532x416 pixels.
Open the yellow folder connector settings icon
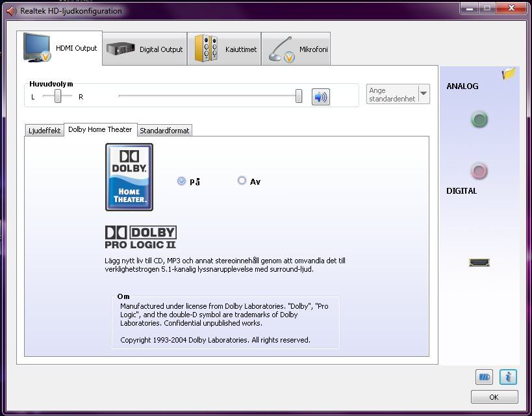[508, 74]
